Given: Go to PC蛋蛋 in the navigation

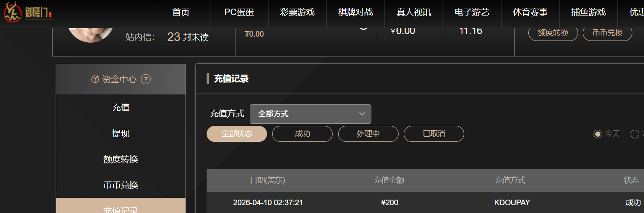Looking at the screenshot, I should [239, 13].
